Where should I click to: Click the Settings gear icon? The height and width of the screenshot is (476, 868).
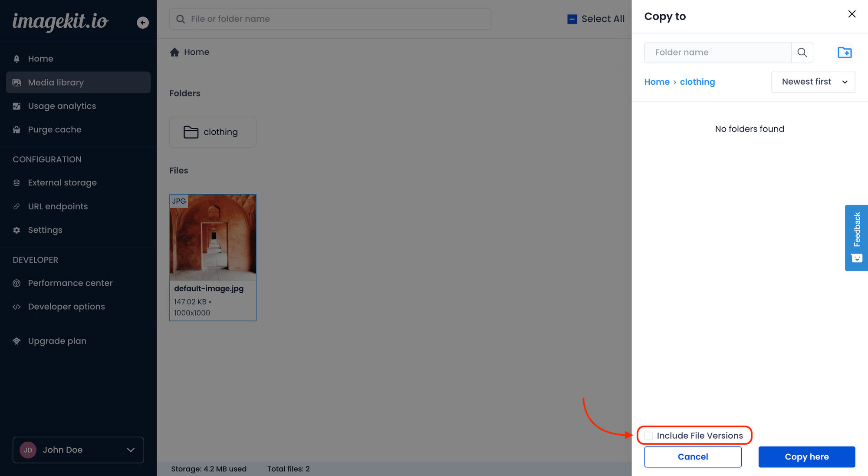click(x=16, y=230)
